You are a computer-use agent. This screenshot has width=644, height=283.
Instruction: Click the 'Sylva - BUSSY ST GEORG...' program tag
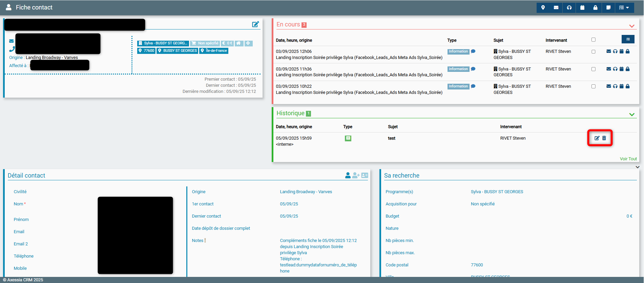(163, 43)
